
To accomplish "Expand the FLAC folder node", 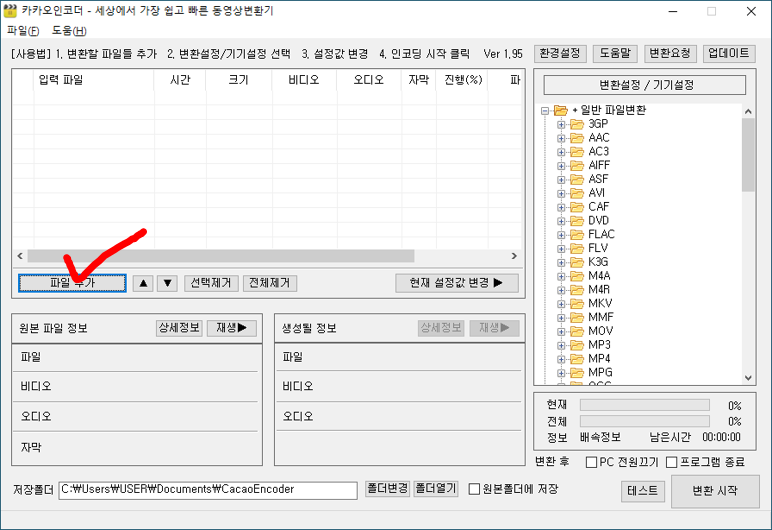I will pos(561,234).
